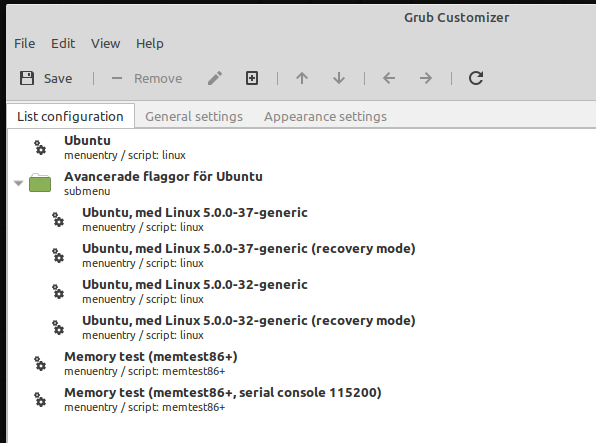Click the Remove minus icon
The width and height of the screenshot is (596, 443).
click(117, 78)
